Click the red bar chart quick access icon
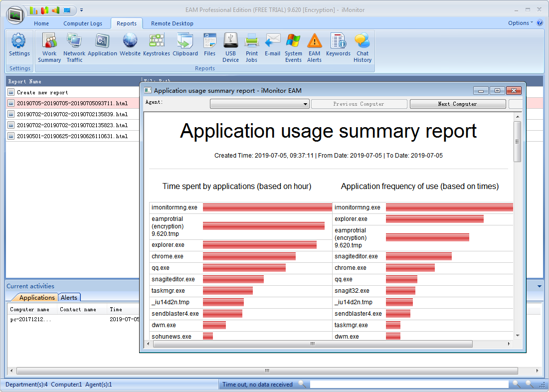The image size is (549, 392). click(x=44, y=10)
